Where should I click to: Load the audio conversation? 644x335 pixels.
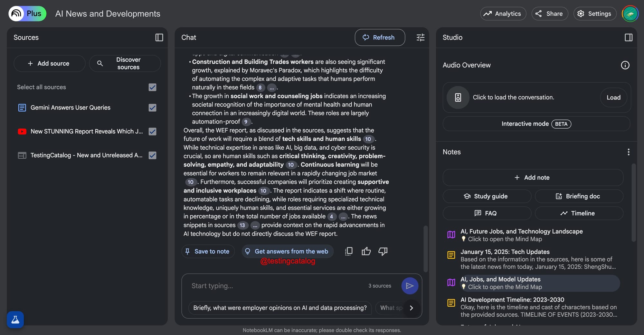click(613, 98)
